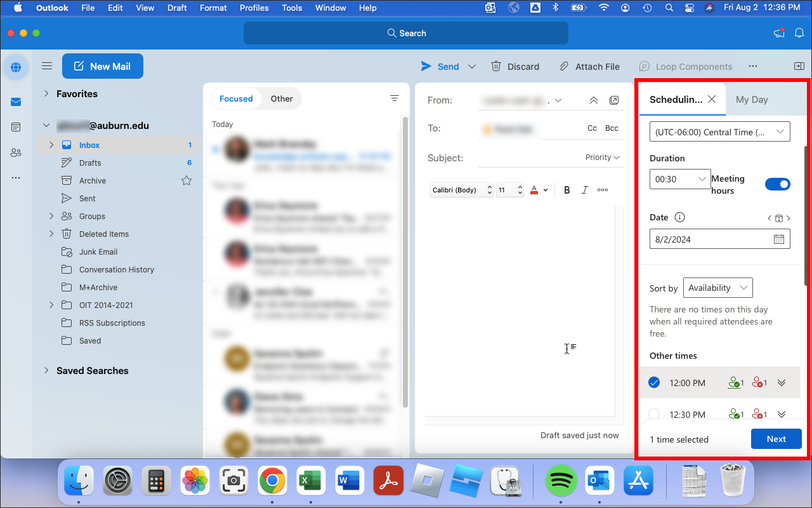
Task: Click the Search field at top
Action: [406, 33]
